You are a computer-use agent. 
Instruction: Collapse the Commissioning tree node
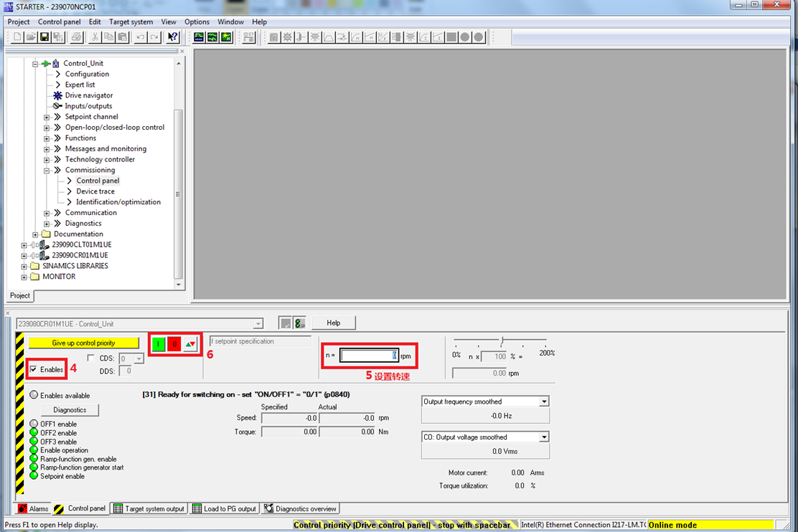[x=47, y=171]
